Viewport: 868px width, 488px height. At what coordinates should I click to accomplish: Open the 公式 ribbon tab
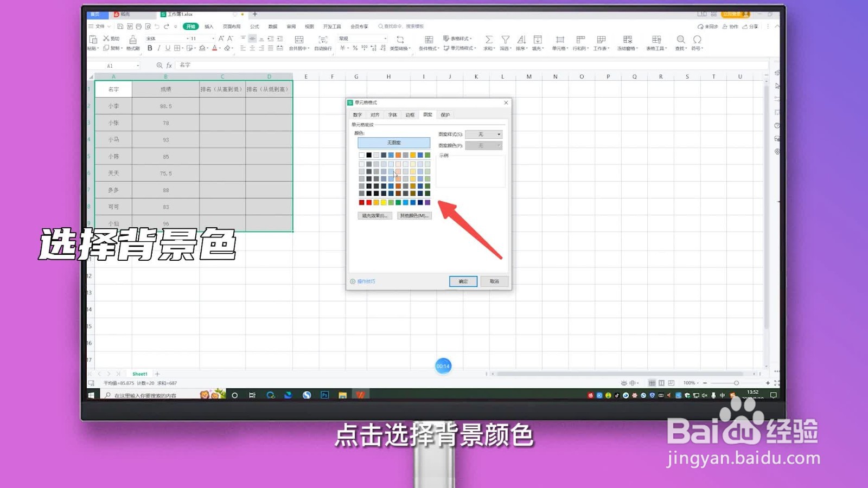click(254, 26)
